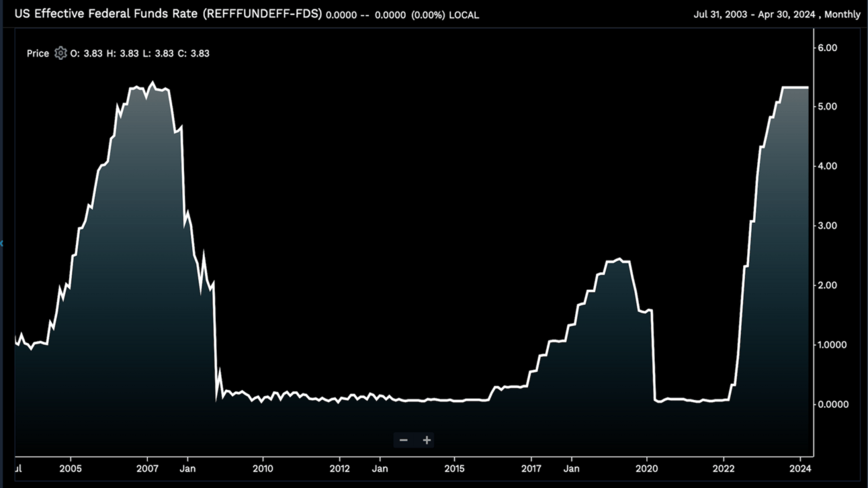Click the 2020 x-axis label
This screenshot has height=488, width=868.
point(647,468)
